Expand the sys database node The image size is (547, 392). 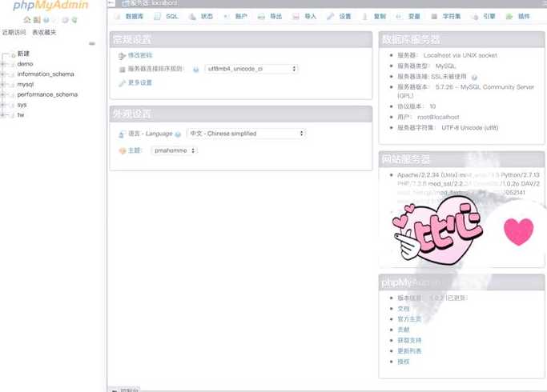(x=3, y=105)
